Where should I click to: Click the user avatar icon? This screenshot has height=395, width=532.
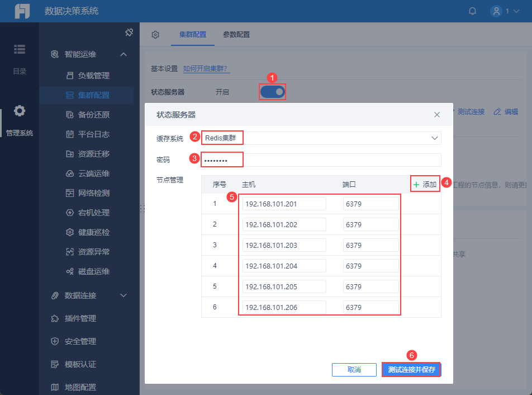tap(496, 11)
